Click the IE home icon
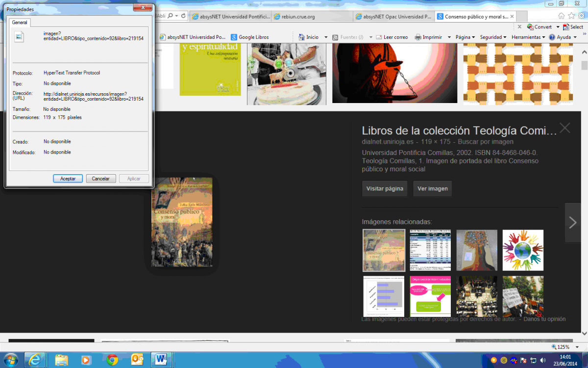This screenshot has height=368, width=588. [x=561, y=16]
